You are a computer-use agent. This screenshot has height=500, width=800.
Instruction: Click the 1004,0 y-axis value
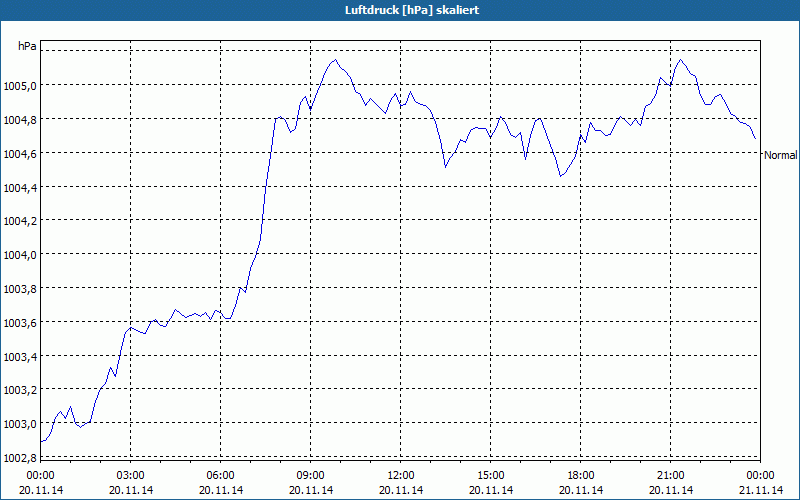pos(20,255)
